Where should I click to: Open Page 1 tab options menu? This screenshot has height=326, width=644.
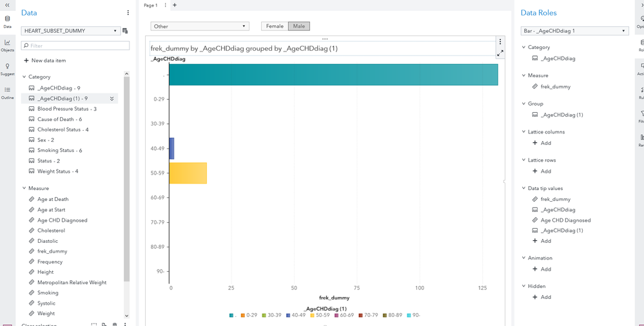pos(165,5)
